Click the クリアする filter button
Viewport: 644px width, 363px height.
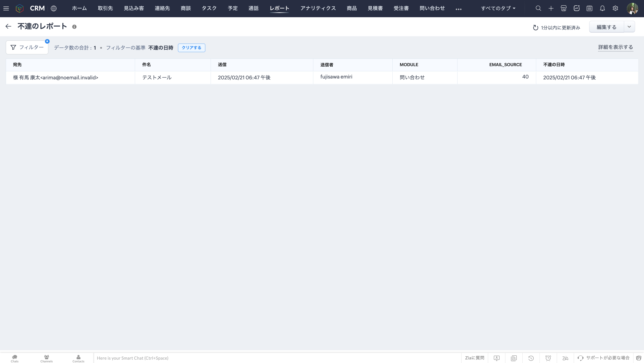(x=191, y=48)
